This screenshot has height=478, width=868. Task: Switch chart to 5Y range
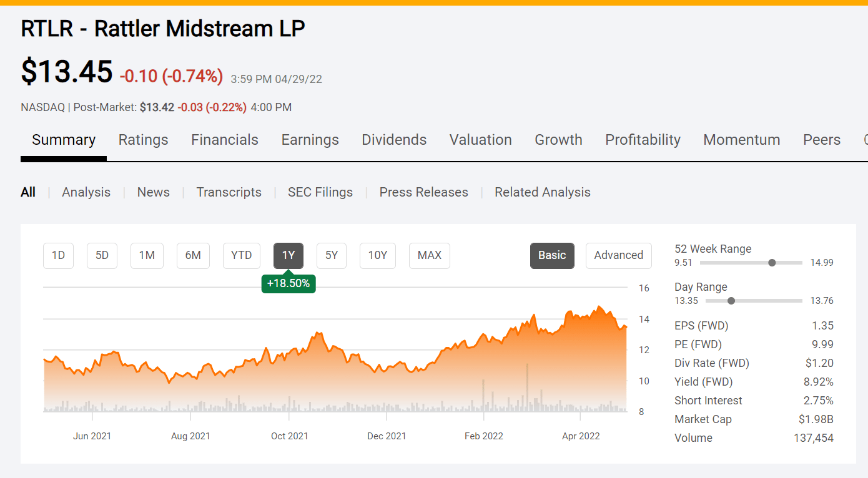tap(332, 255)
